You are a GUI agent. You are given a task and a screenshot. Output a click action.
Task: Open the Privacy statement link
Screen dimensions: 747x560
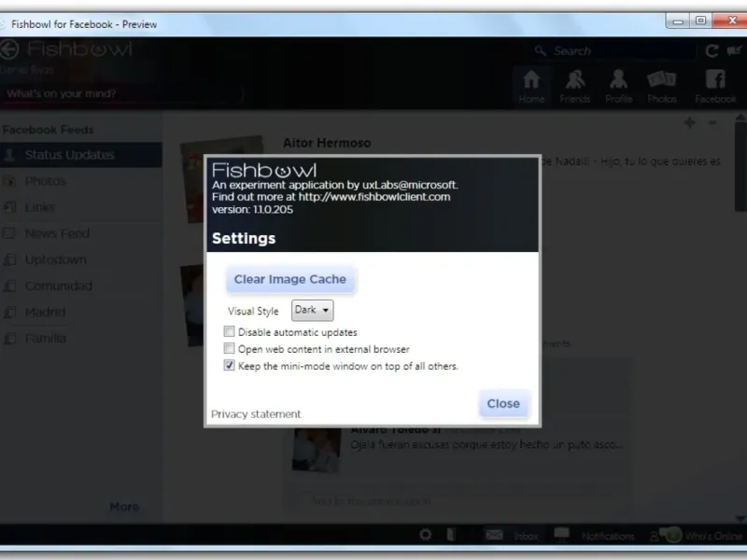[256, 413]
